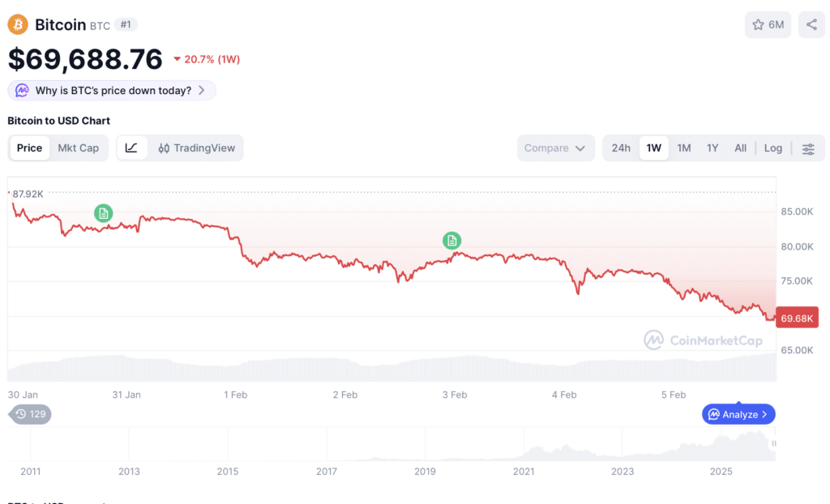Open the 129 history clock badge
The width and height of the screenshot is (830, 504).
pos(30,414)
